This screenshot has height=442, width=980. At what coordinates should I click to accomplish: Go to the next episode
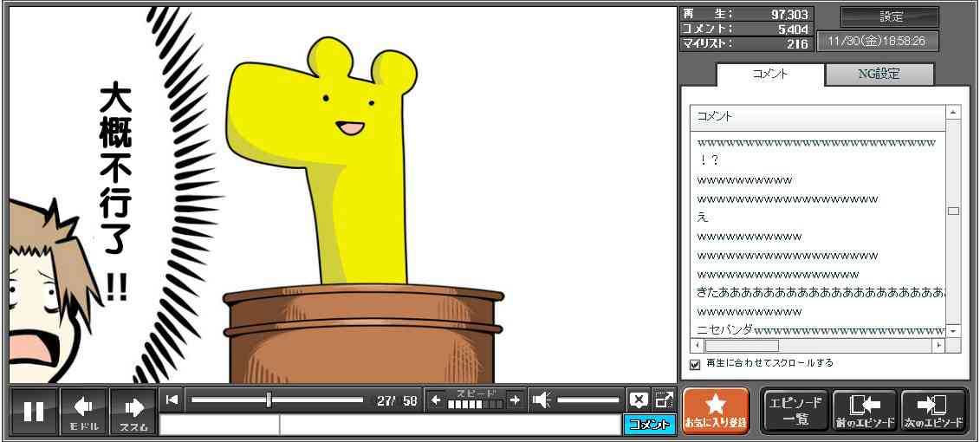pos(933,411)
